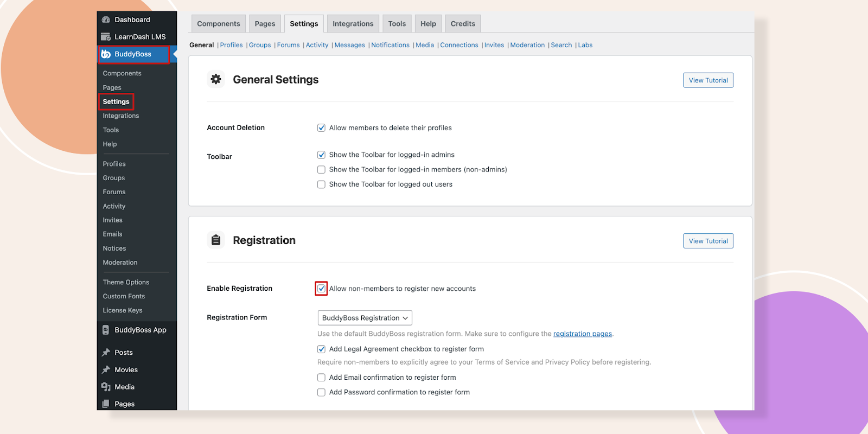Viewport: 868px width, 434px height.
Task: Enable Toolbar for logged-in members (non-admins)
Action: [321, 170]
